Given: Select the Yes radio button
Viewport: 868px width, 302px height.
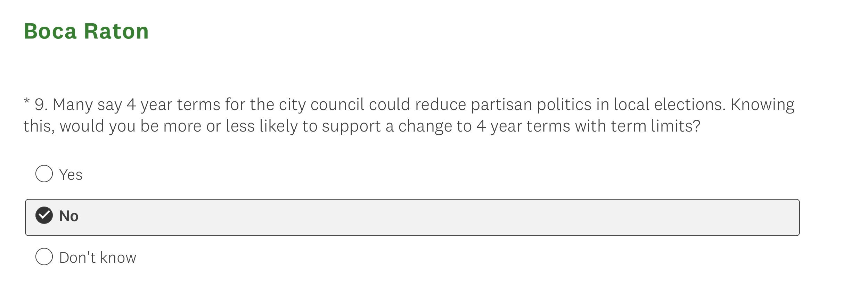Looking at the screenshot, I should (x=44, y=174).
